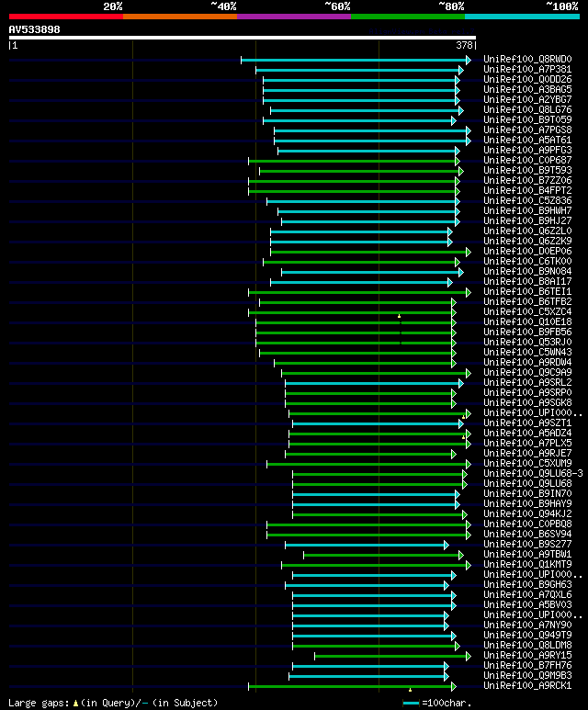Select the UniRef100_B9S277 label
Screen dimensions: 588x710
(x=527, y=545)
